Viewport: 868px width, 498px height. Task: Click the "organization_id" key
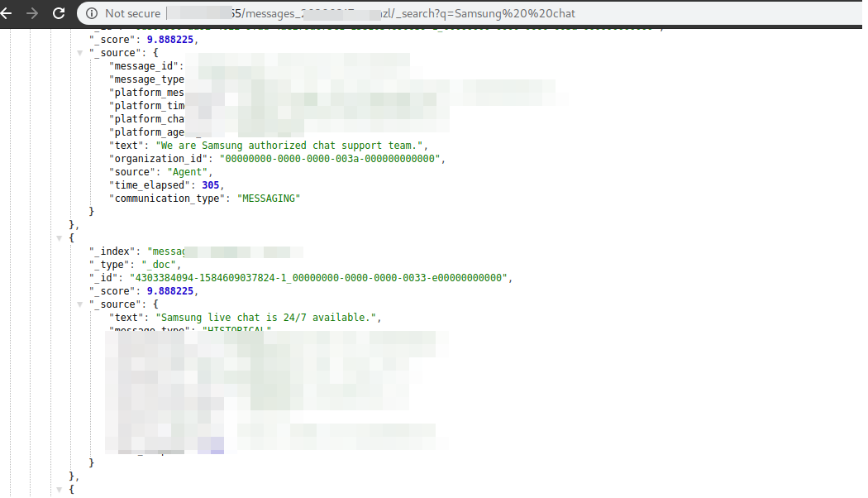(x=155, y=159)
